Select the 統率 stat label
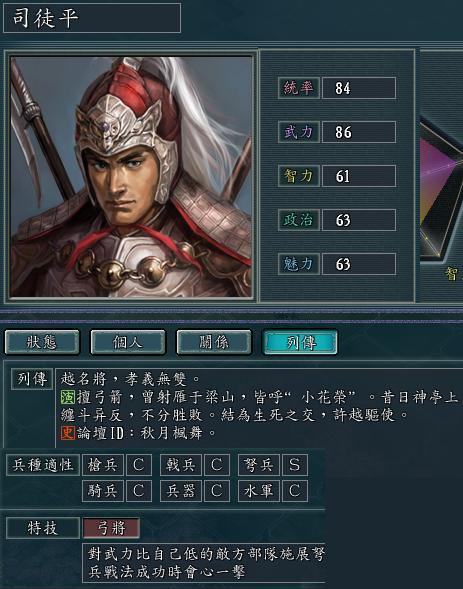 coord(299,88)
